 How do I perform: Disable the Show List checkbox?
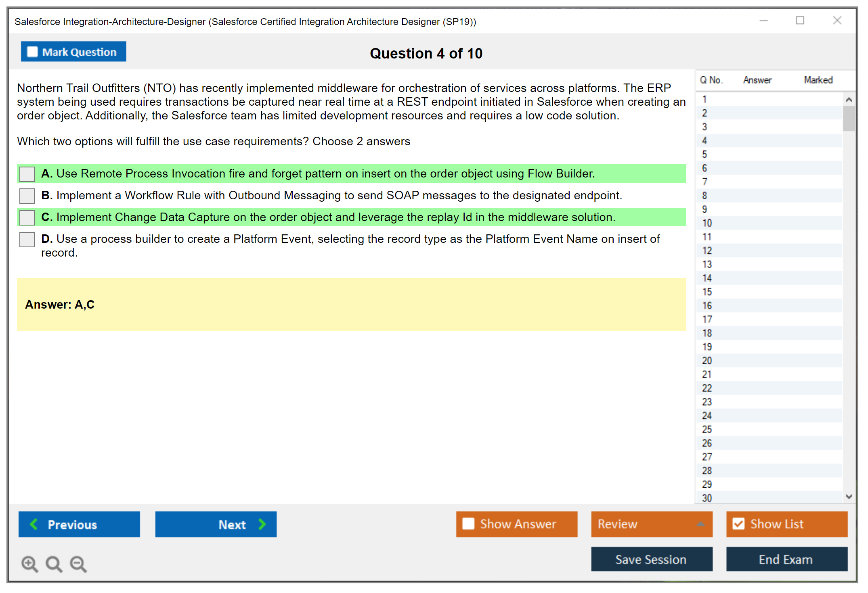(x=738, y=524)
